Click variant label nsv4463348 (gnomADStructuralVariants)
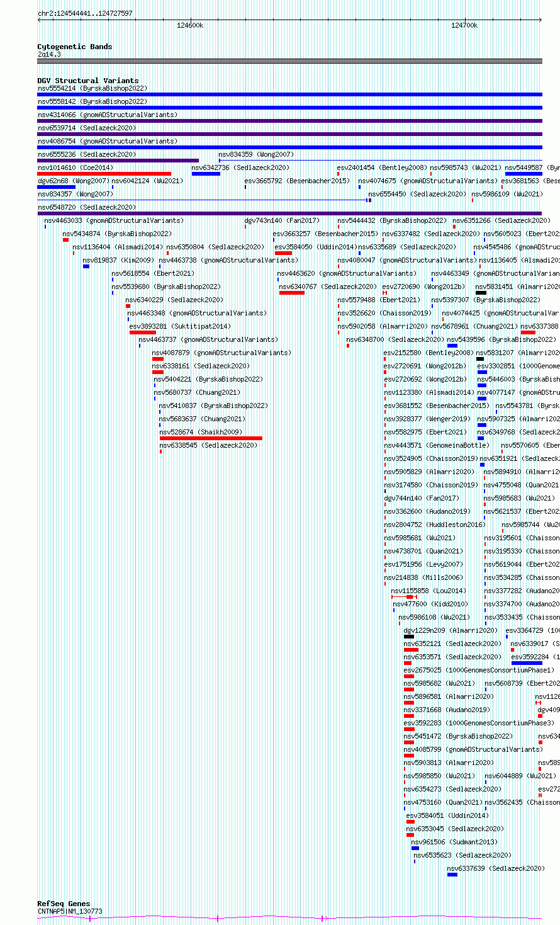The width and height of the screenshot is (560, 925). pos(197,314)
